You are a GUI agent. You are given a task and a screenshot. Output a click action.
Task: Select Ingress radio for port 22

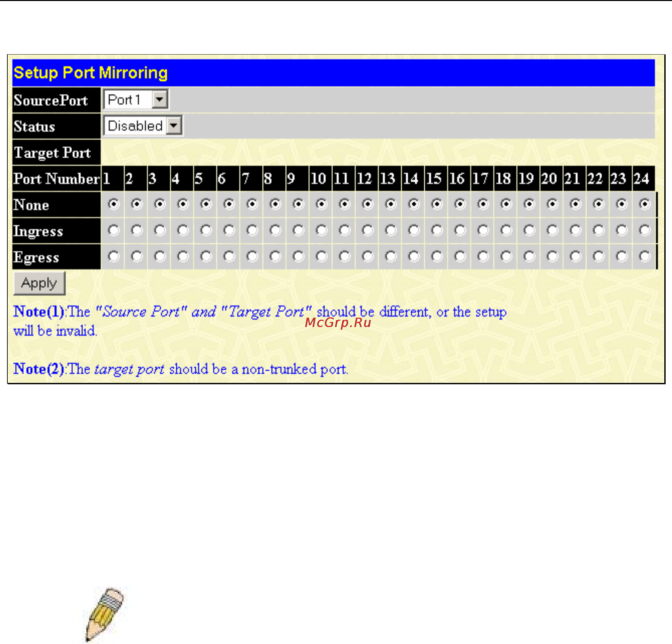coord(598,230)
